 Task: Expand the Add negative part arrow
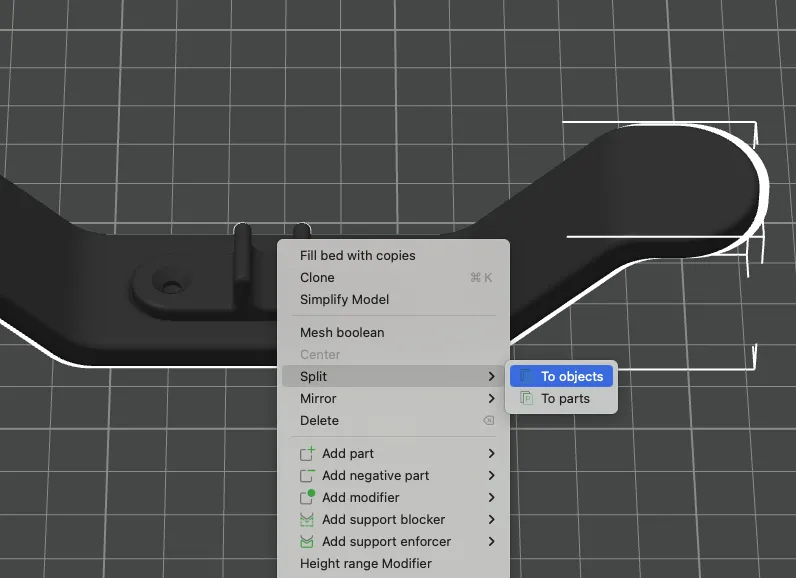491,475
